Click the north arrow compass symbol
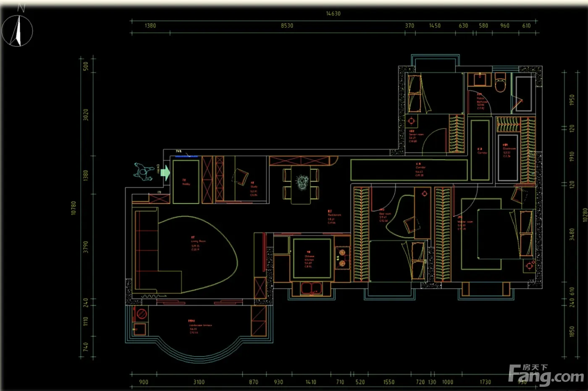The image size is (588, 391). point(17,31)
